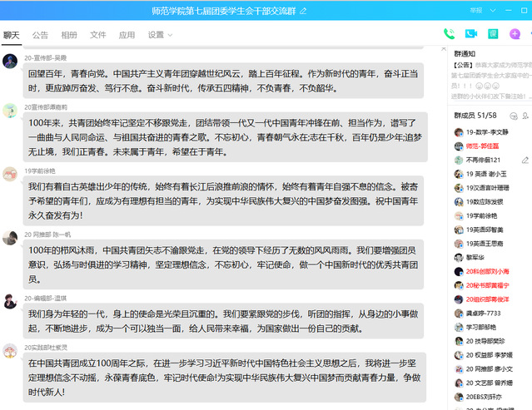Click the edit pencil next to 不再停留121
The image size is (532, 410).
[x=525, y=160]
